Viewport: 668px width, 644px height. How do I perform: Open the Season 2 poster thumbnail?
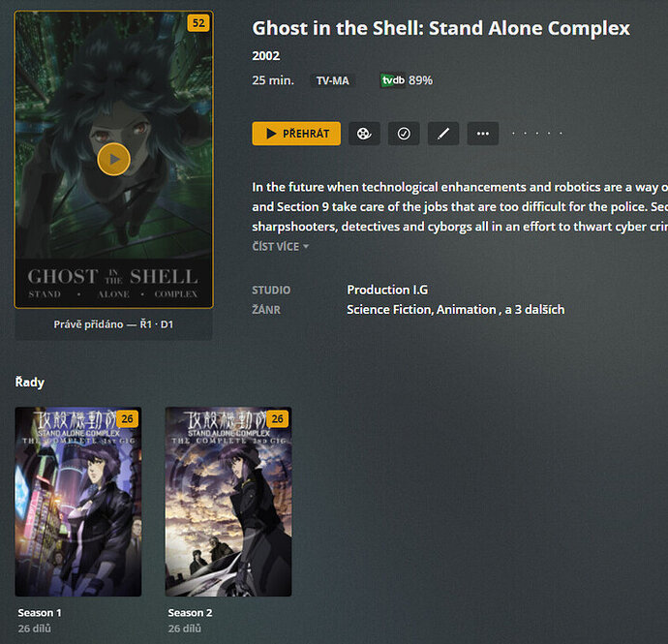coord(228,502)
